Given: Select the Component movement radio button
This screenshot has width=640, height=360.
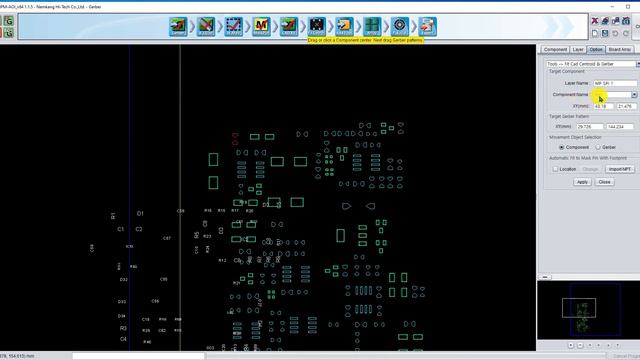Looking at the screenshot, I should coord(562,147).
